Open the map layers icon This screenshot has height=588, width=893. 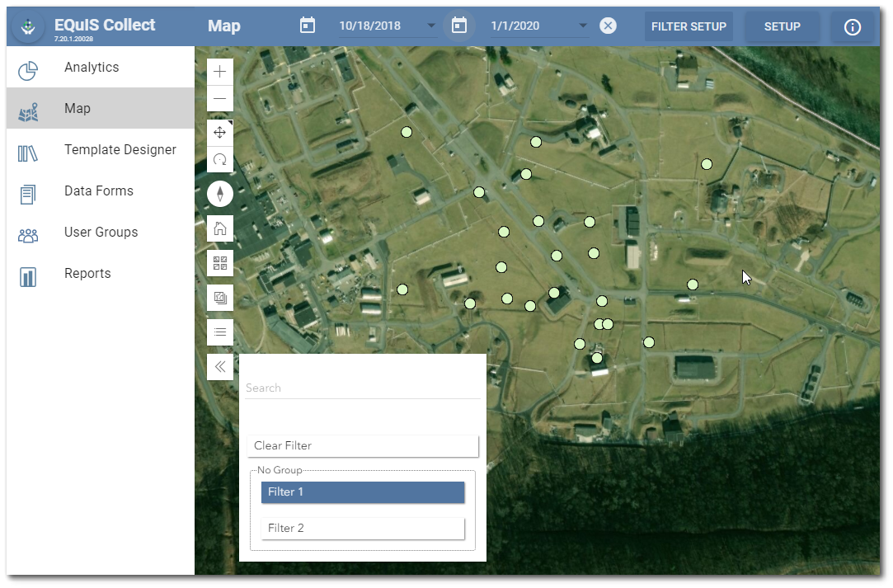click(220, 298)
